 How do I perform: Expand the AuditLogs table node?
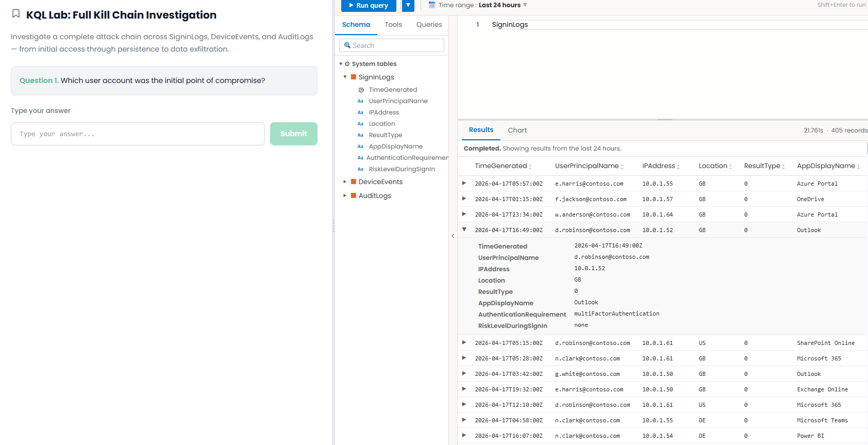click(x=345, y=195)
